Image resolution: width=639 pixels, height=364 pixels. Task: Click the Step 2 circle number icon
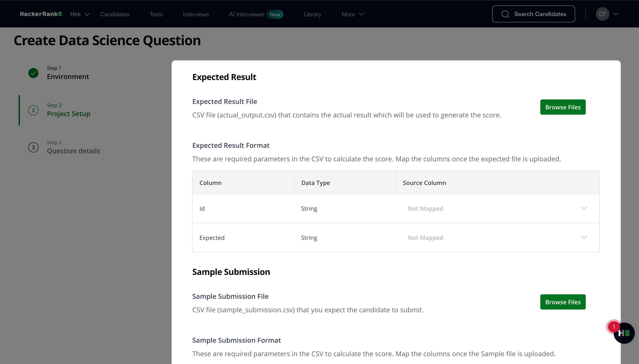click(x=33, y=110)
